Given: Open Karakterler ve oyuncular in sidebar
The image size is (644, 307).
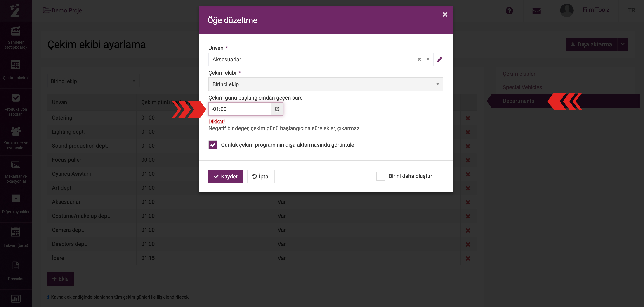Looking at the screenshot, I should point(16,139).
